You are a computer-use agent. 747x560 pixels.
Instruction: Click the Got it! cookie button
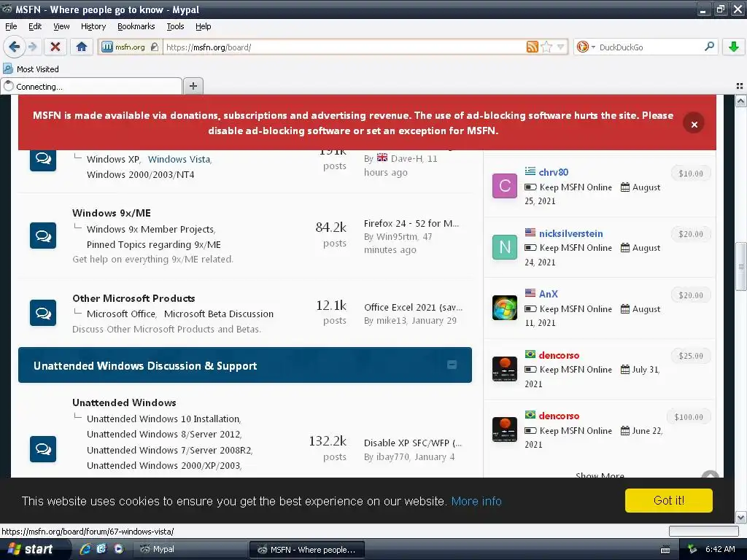point(668,500)
